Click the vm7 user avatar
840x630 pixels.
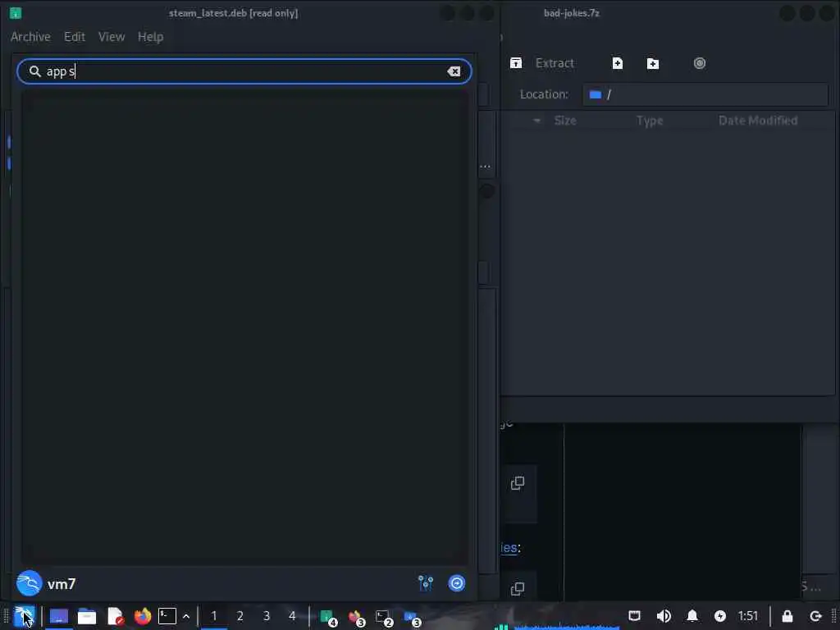point(29,583)
